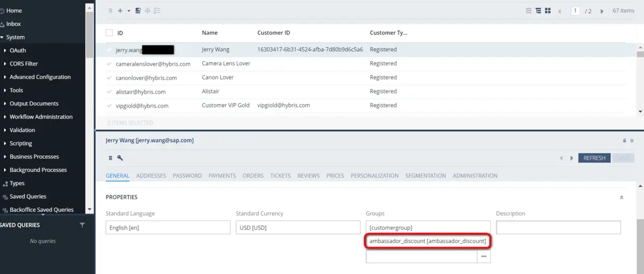Open the Addresses tab

151,176
